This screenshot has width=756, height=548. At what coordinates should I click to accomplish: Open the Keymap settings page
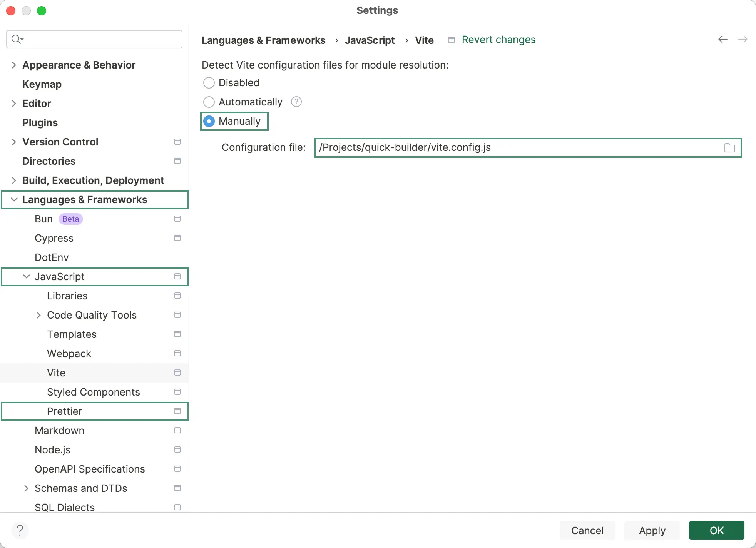(42, 84)
